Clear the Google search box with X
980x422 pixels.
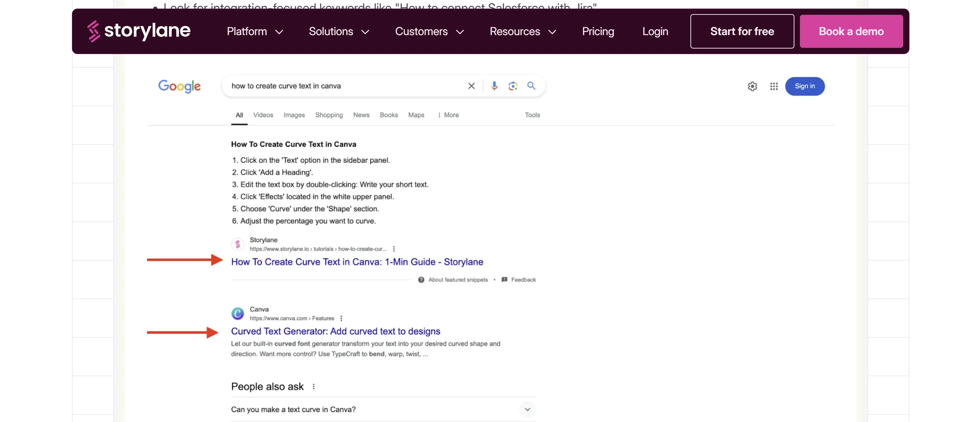[471, 86]
